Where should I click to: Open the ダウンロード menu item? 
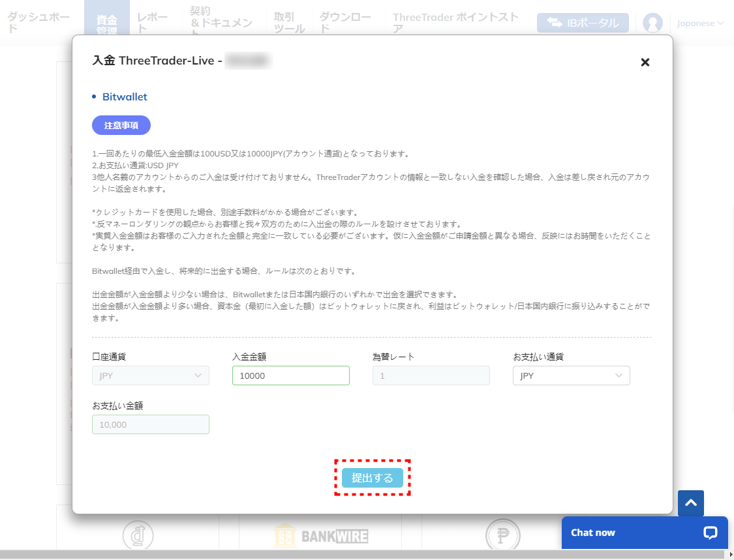[345, 22]
